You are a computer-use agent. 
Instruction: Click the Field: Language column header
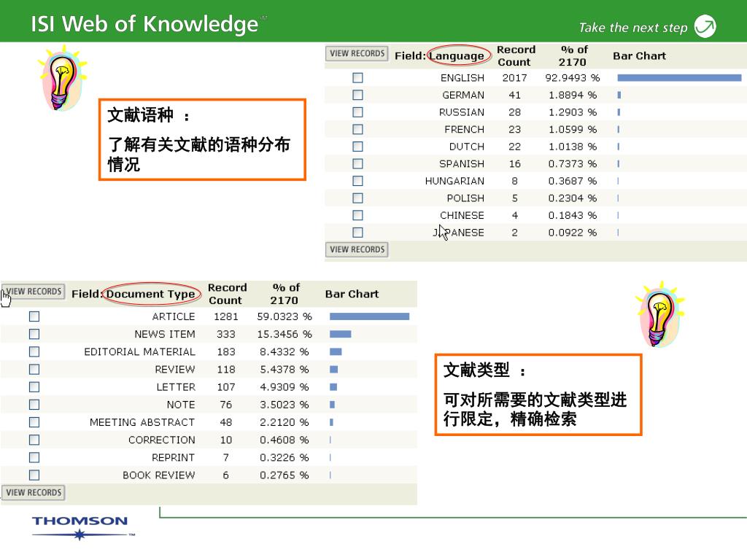(440, 55)
